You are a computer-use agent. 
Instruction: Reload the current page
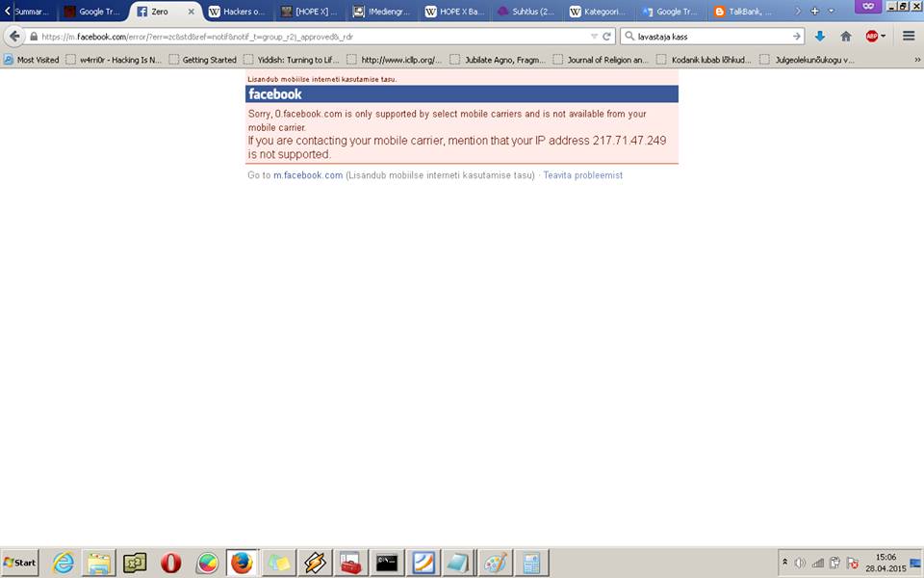[606, 37]
